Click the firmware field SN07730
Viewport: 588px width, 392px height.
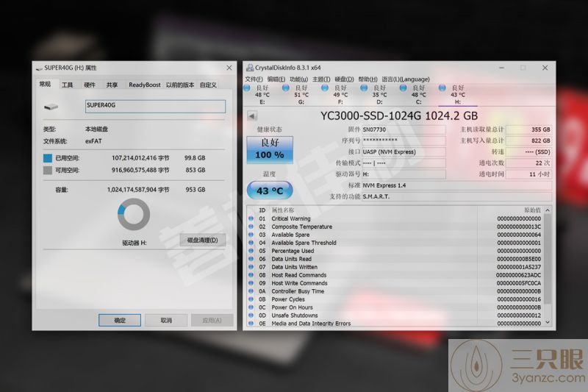click(404, 129)
